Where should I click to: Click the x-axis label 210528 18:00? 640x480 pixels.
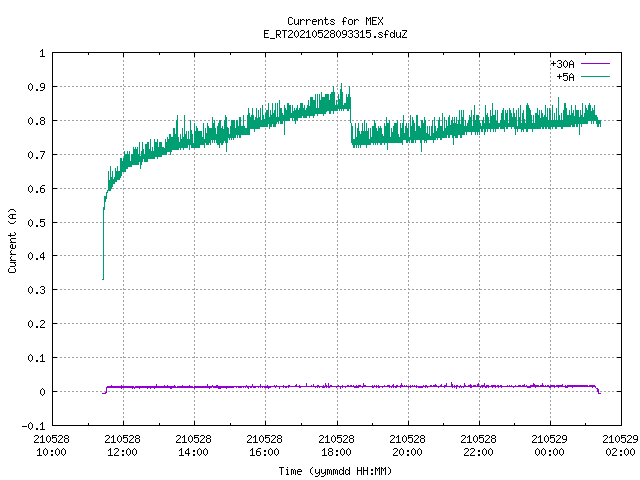pos(336,446)
